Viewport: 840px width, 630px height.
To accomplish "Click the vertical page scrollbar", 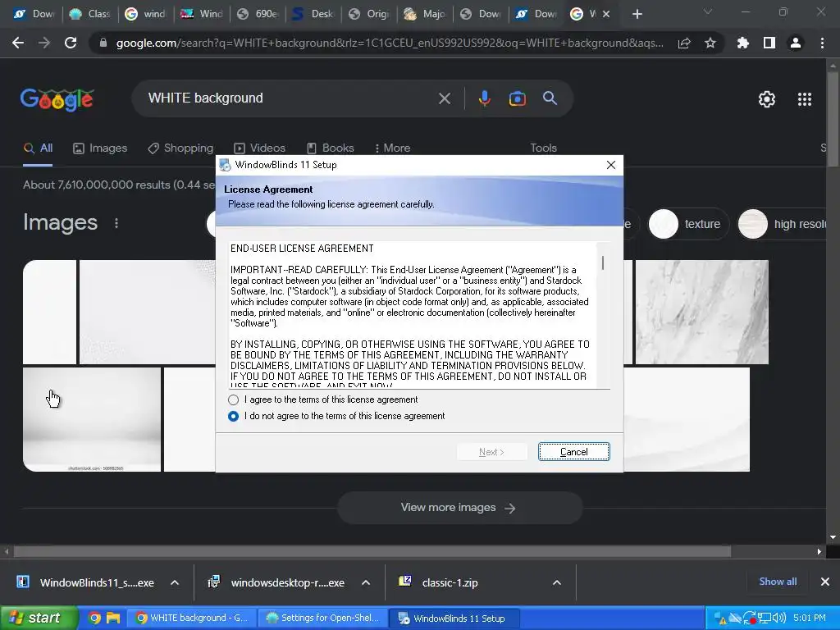I will 833,121.
